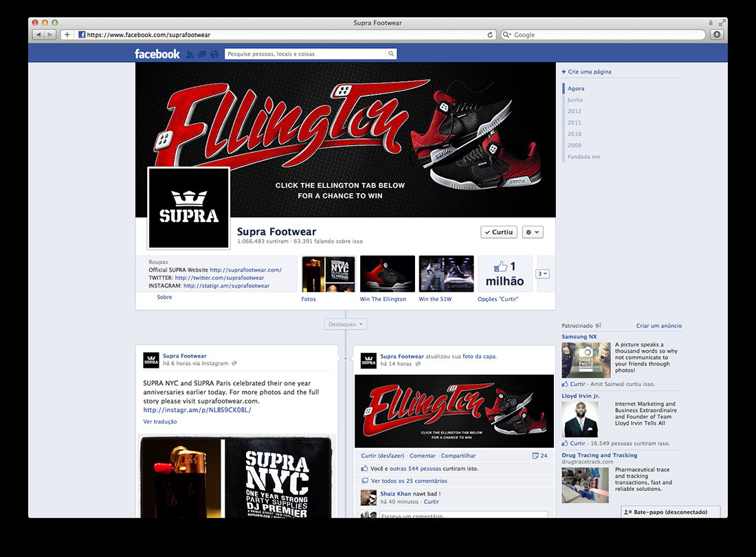Click Samsung NX ad image
Screen dimensions: 756x557
tap(586, 360)
